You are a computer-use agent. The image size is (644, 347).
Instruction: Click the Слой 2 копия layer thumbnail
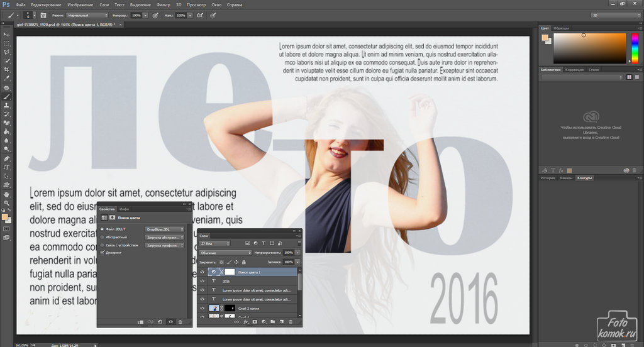click(x=214, y=308)
